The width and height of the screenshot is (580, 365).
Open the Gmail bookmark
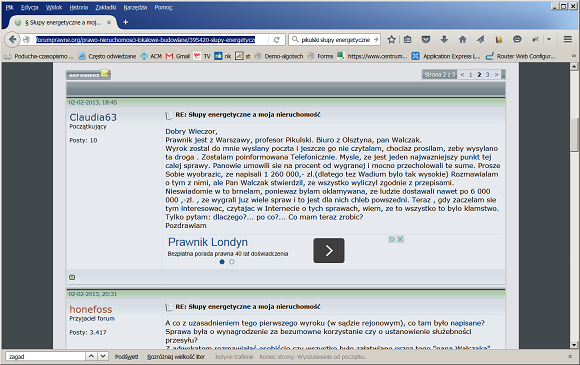178,56
